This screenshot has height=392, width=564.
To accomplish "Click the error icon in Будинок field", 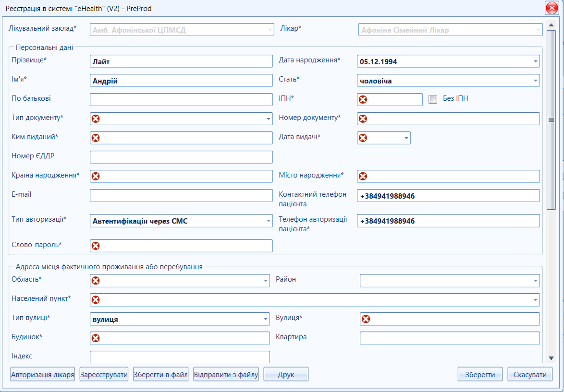I will coord(96,338).
